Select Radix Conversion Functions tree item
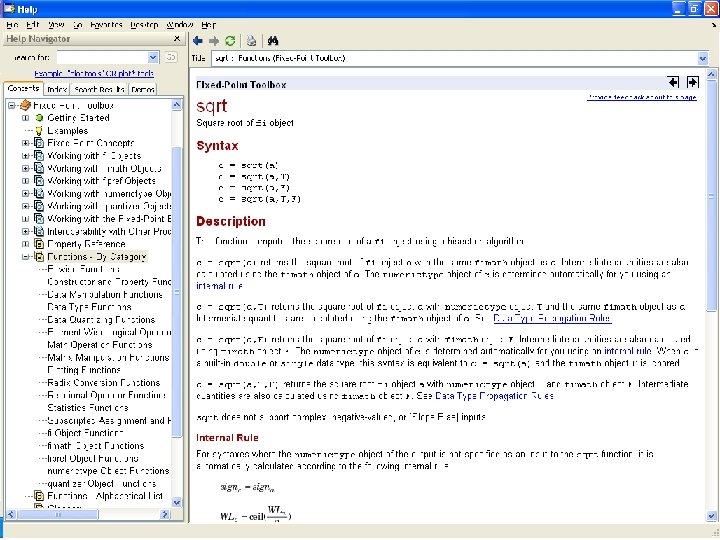Image resolution: width=720 pixels, height=540 pixels. (x=104, y=382)
